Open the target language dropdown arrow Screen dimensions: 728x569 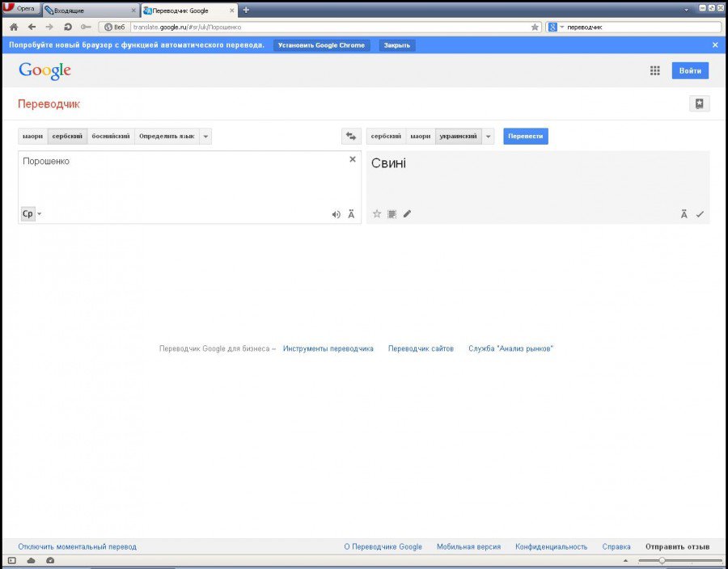click(488, 136)
